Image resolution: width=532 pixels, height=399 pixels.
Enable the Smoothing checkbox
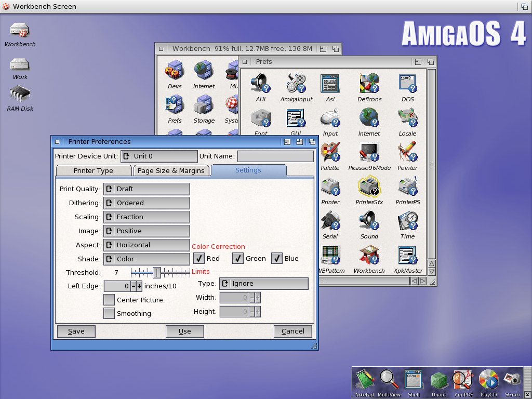click(109, 313)
